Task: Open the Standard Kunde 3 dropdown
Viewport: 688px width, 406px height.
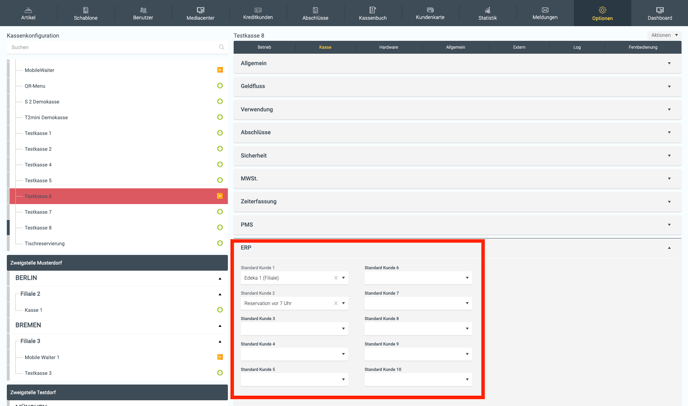Action: [x=343, y=329]
